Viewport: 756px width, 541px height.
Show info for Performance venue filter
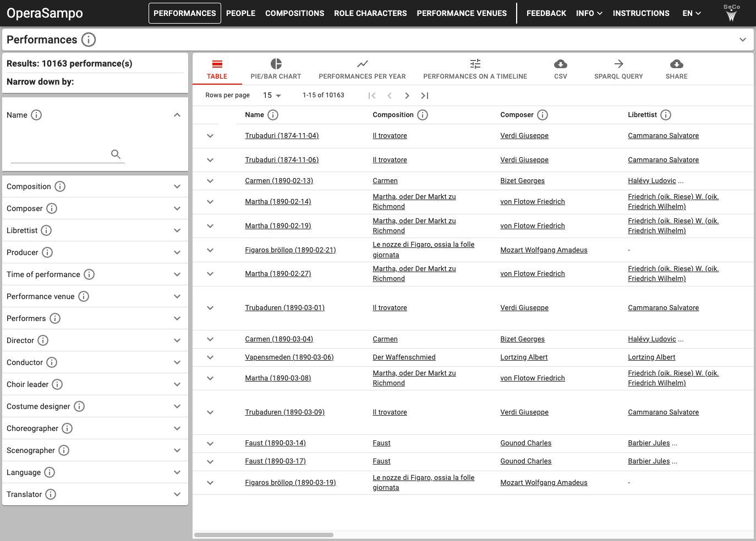[84, 296]
